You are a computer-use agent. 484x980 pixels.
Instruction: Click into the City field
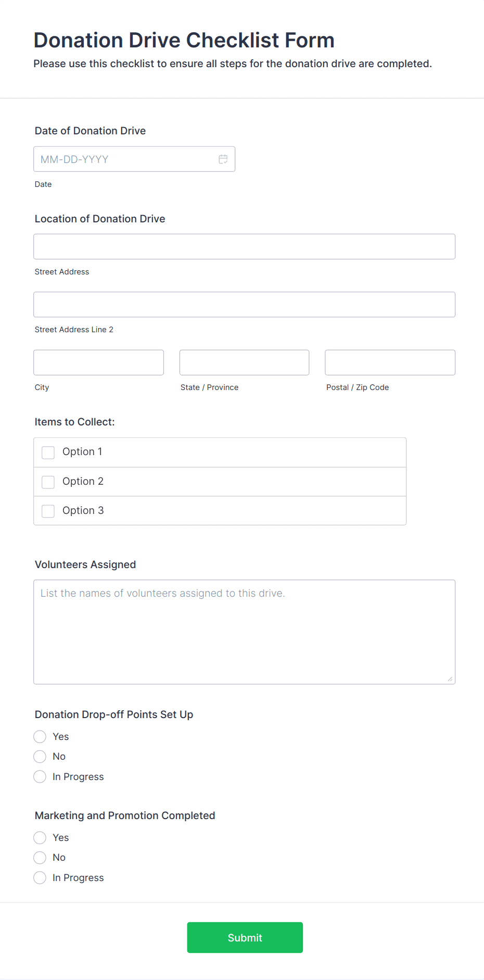click(x=99, y=362)
